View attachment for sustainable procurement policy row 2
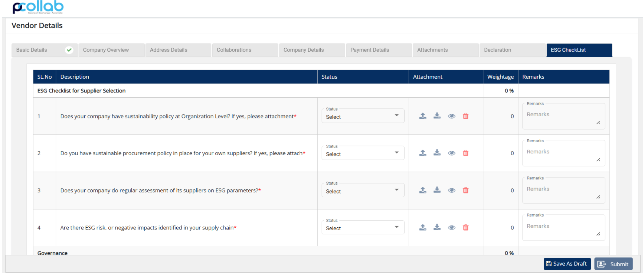644x273 pixels. coord(451,153)
